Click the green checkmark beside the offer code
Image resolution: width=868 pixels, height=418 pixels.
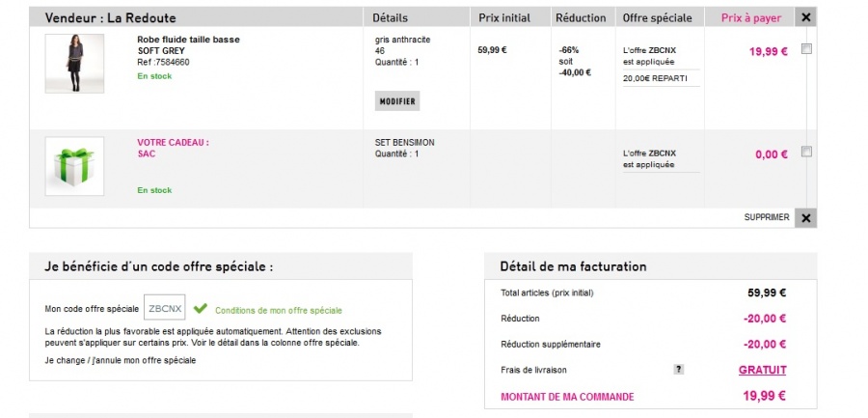(x=200, y=309)
